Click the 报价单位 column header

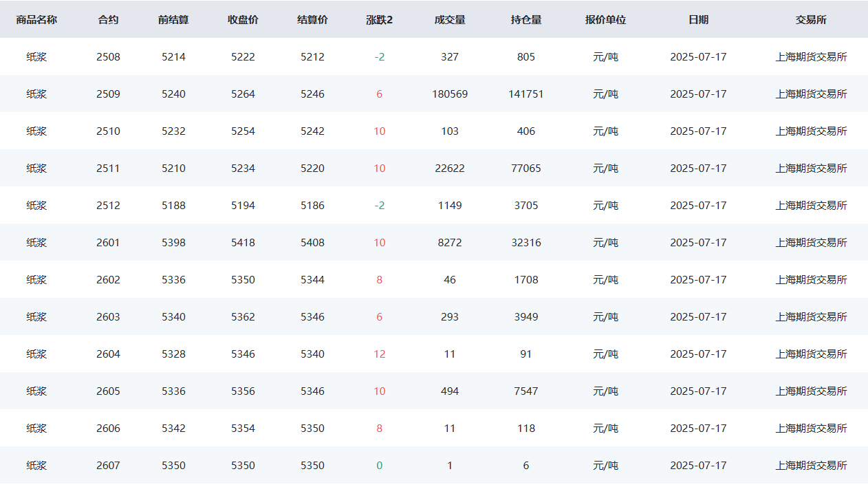coord(605,20)
